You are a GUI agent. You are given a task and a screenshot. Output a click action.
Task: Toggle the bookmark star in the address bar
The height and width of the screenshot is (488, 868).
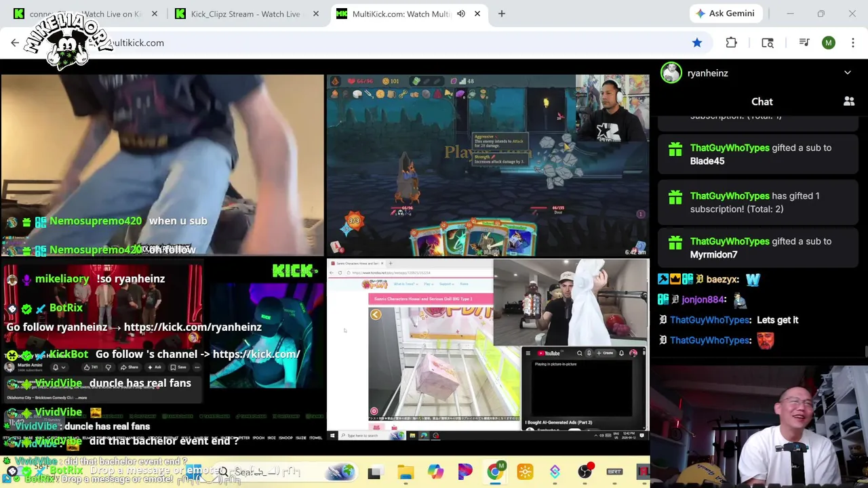click(x=697, y=43)
